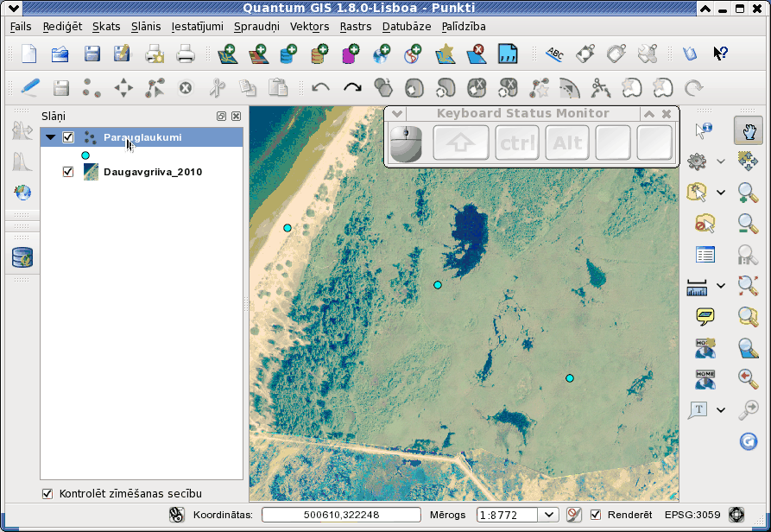This screenshot has width=771, height=532.
Task: Click Add WMS Layer globe icon
Action: (x=382, y=54)
